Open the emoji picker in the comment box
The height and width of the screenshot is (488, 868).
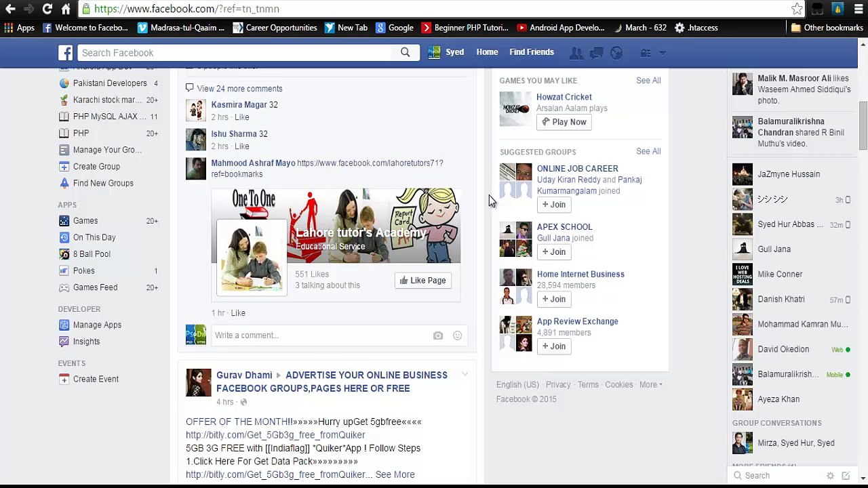pos(457,335)
